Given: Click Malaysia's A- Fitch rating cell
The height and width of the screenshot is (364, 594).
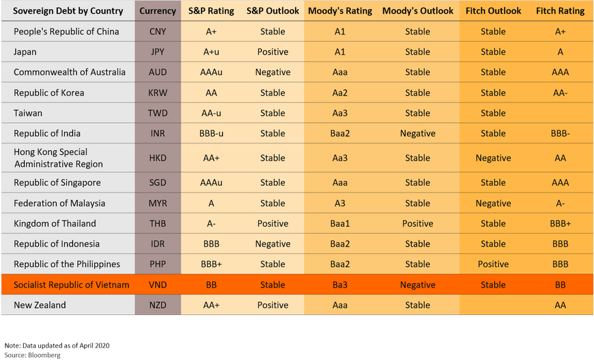Looking at the screenshot, I should coord(560,204).
